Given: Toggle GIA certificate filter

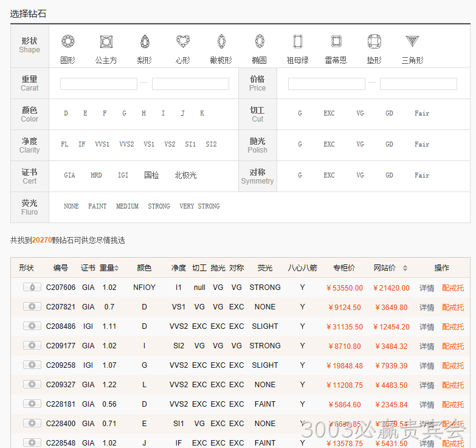Looking at the screenshot, I should tap(69, 176).
